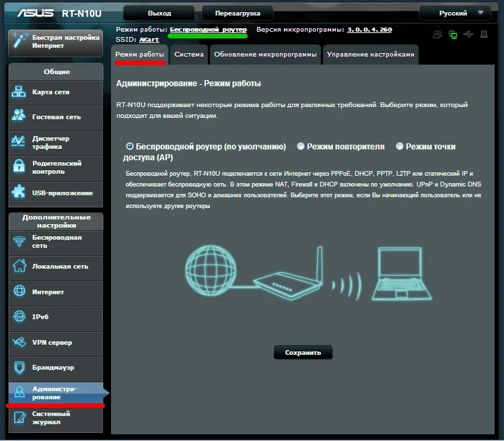Click the RT-N10U model title

(81, 13)
